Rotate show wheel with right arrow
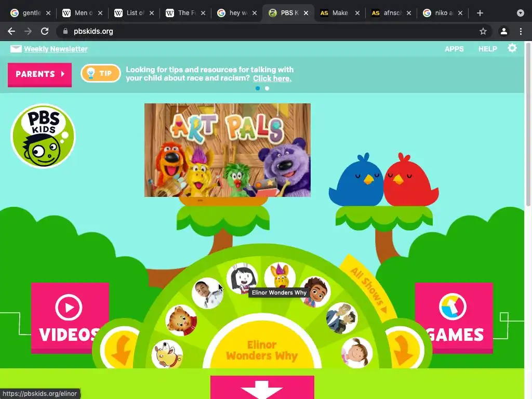This screenshot has width=532, height=399. (404, 350)
